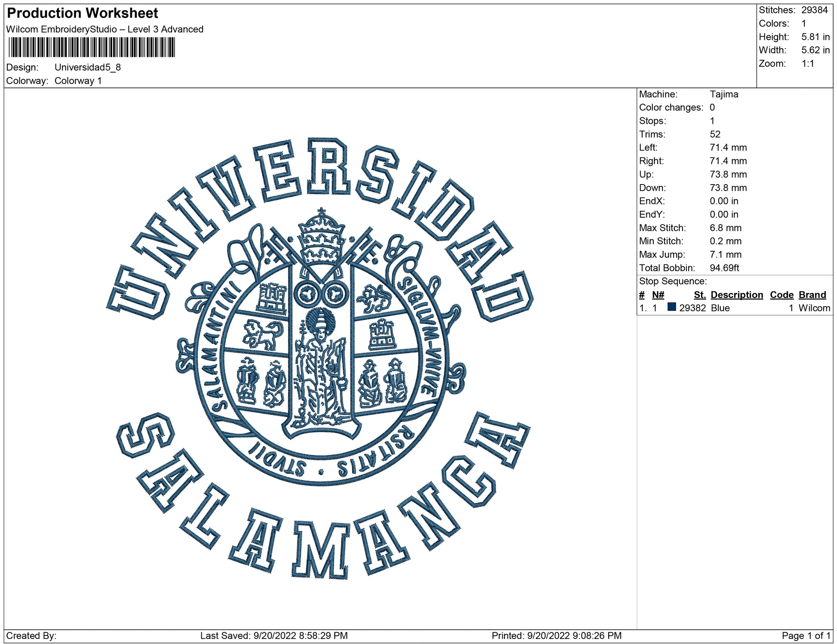Click the Last Saved timestamp
Image resolution: width=837 pixels, height=644 pixels.
pyautogui.click(x=274, y=636)
